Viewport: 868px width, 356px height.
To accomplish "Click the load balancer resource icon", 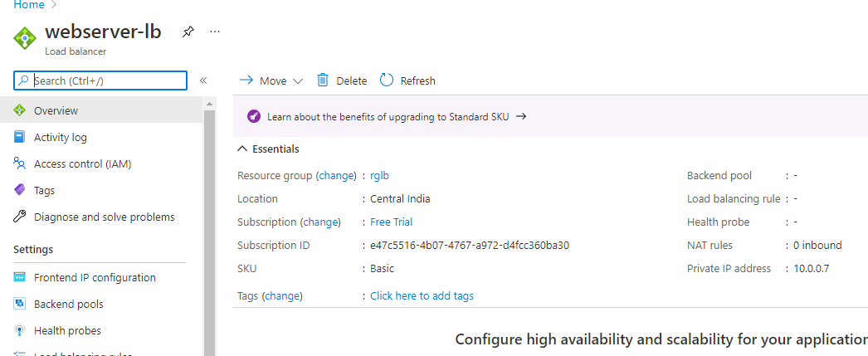I will pyautogui.click(x=26, y=37).
